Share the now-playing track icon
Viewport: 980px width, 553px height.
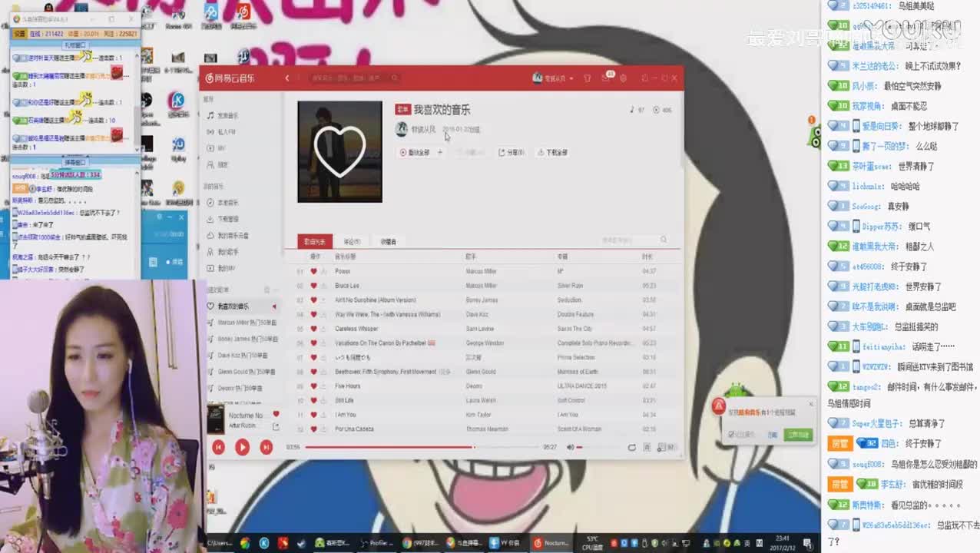[276, 426]
